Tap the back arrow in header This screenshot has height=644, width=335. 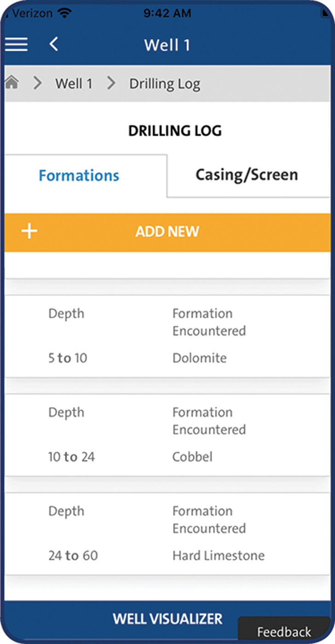point(54,45)
